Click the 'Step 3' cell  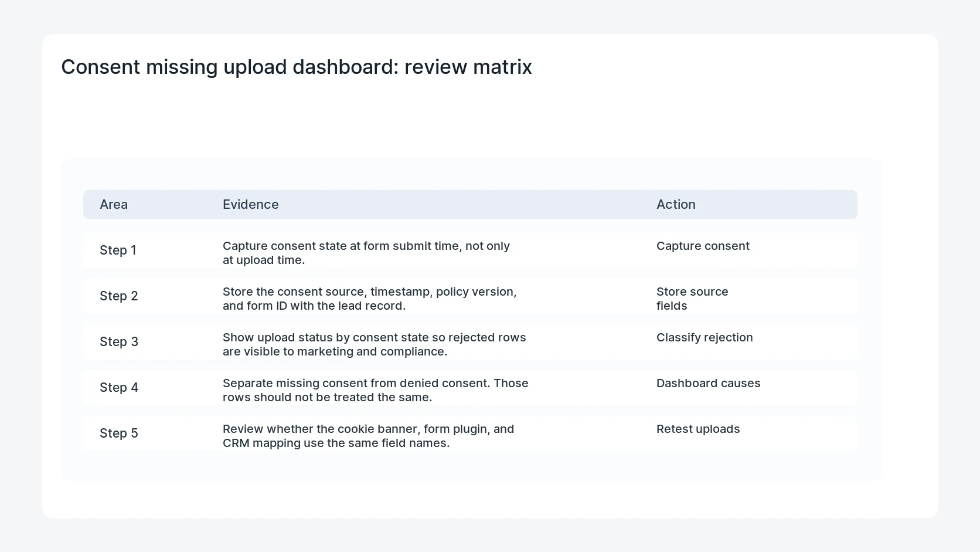[x=119, y=341]
